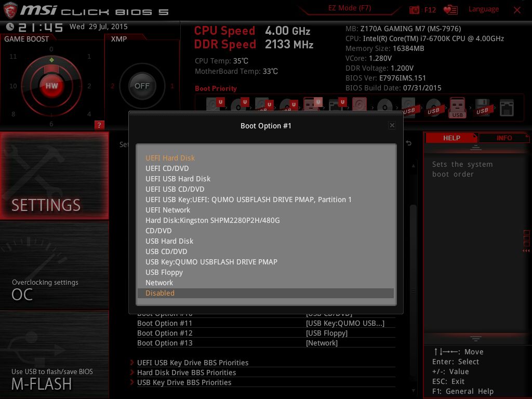Click the clock icon beside the time
The width and height of the screenshot is (532, 399).
(x=10, y=27)
